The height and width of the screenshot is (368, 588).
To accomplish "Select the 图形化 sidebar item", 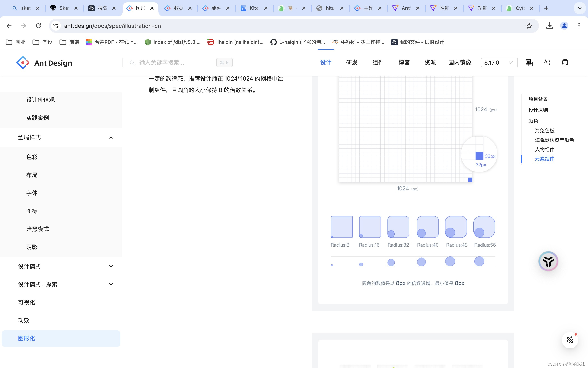I will click(x=61, y=338).
